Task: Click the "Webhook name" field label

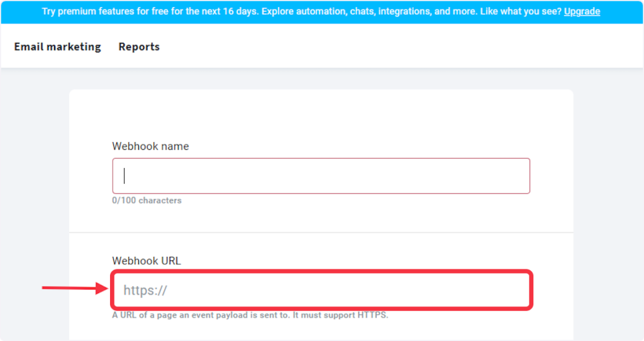Action: (x=150, y=146)
